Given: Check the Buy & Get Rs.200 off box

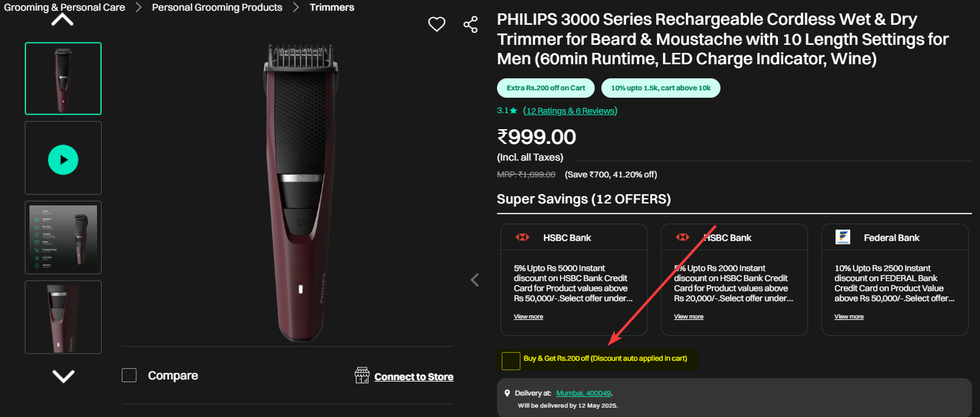Looking at the screenshot, I should click(x=511, y=361).
